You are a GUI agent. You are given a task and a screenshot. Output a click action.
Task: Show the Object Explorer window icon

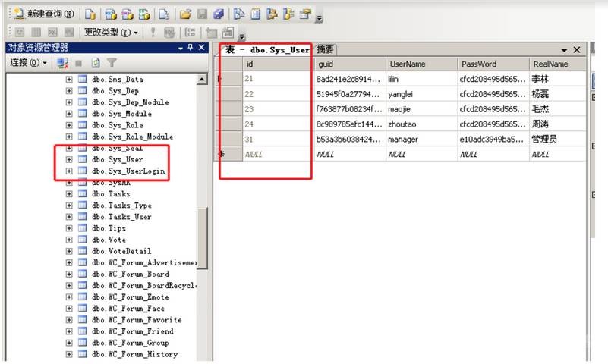tap(272, 14)
